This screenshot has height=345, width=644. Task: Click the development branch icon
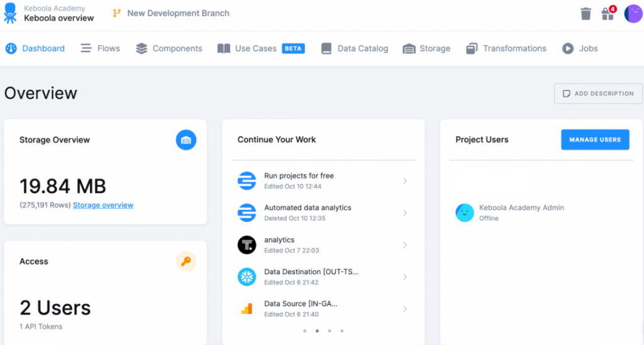(x=117, y=13)
